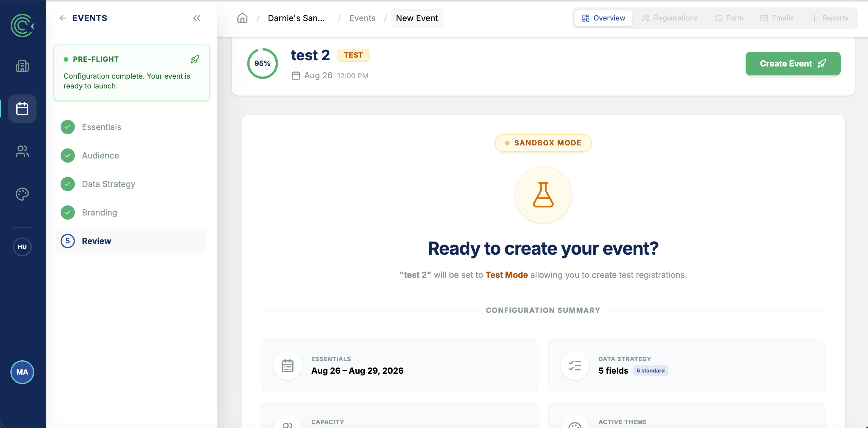868x428 pixels.
Task: Click the Data Strategy green checkmark icon
Action: coord(68,184)
